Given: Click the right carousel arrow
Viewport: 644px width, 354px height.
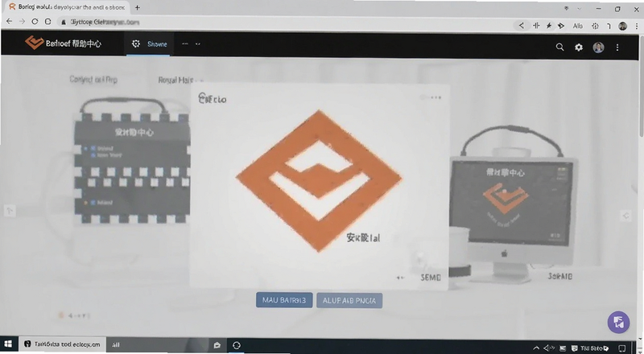Looking at the screenshot, I should [625, 215].
